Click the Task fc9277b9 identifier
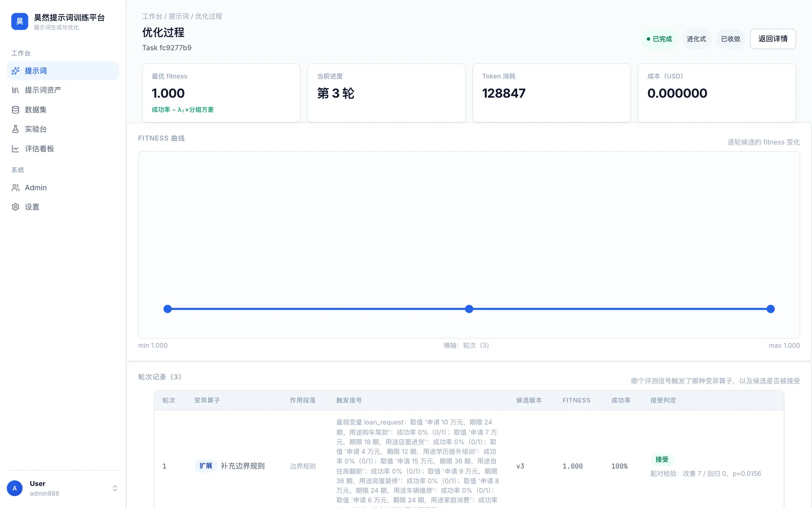 click(167, 48)
